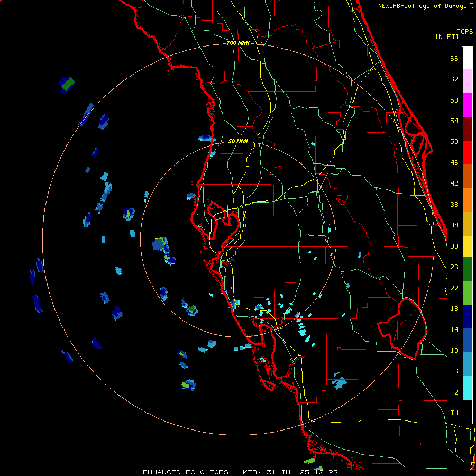Click the cyan 2 kft legend swatch
Viewport: 476px width, 476px height.
(x=467, y=388)
